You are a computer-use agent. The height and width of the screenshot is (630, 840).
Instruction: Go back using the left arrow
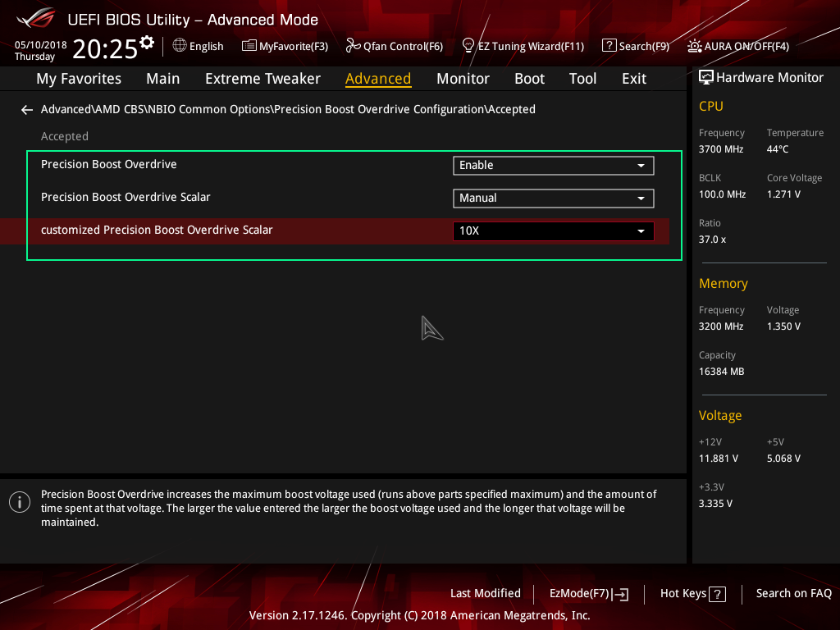[27, 110]
